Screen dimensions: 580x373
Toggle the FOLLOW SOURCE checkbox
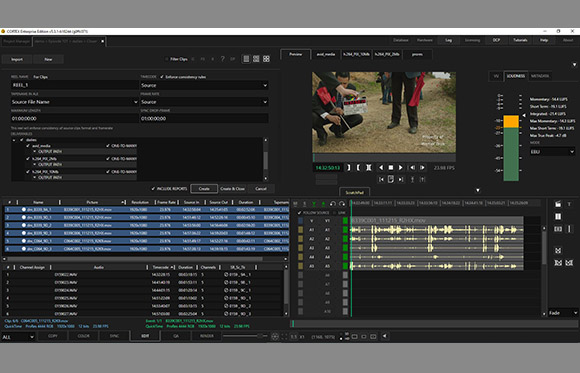[x=300, y=213]
